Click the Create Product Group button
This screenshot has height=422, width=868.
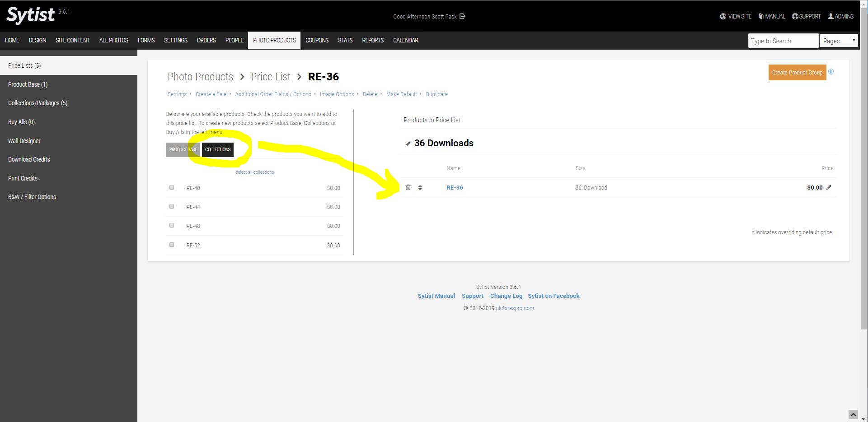(x=797, y=72)
